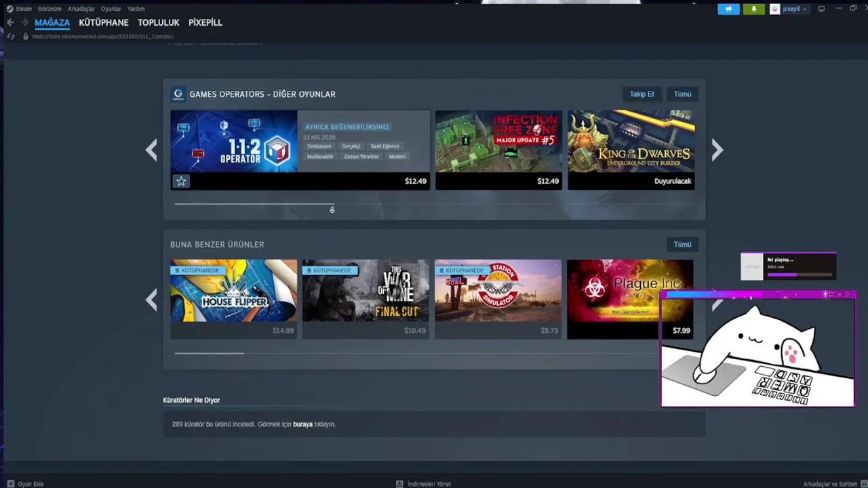
Task: Click the $10.49 This War of Mine price
Action: (x=415, y=331)
